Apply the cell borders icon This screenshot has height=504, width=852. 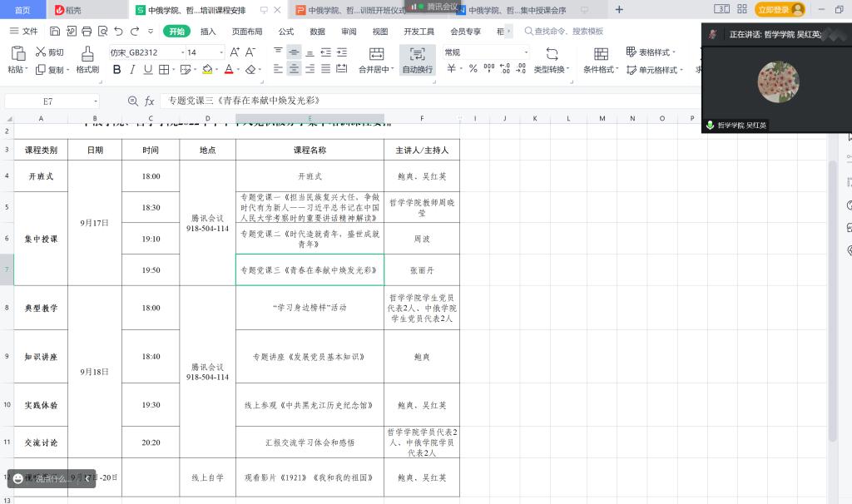pyautogui.click(x=164, y=70)
